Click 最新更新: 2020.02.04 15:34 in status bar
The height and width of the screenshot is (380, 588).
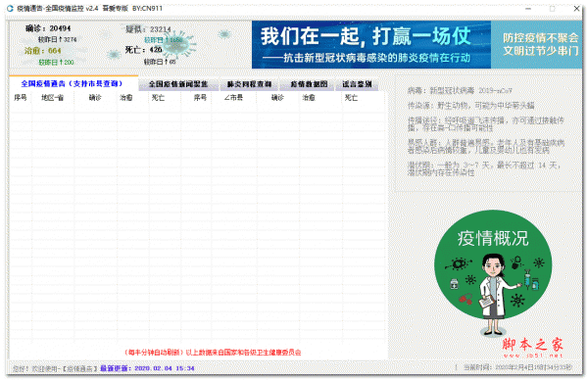pos(147,368)
